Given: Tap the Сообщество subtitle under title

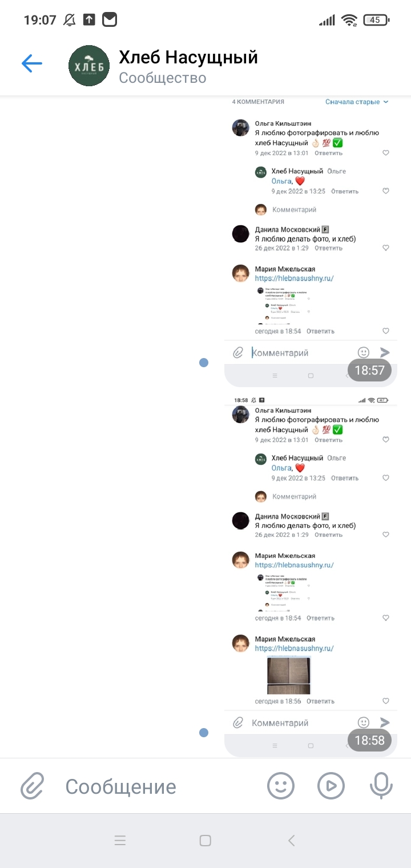Looking at the screenshot, I should click(163, 78).
